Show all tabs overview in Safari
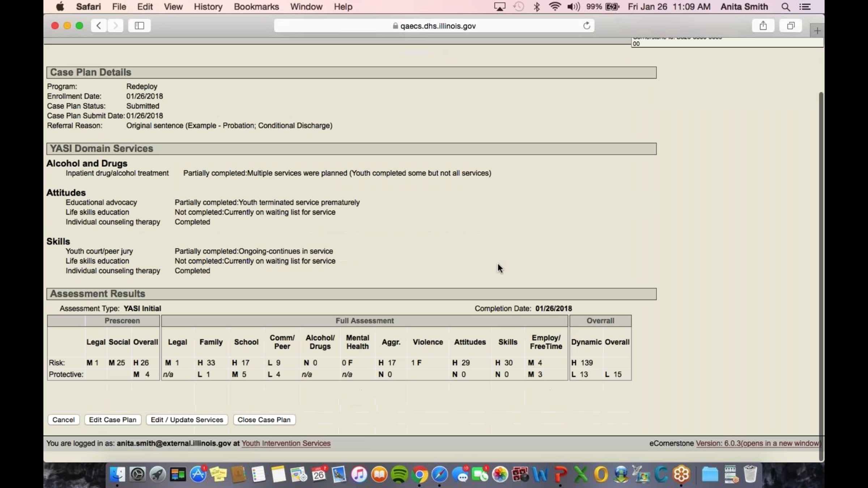This screenshot has height=488, width=868. 791,26
